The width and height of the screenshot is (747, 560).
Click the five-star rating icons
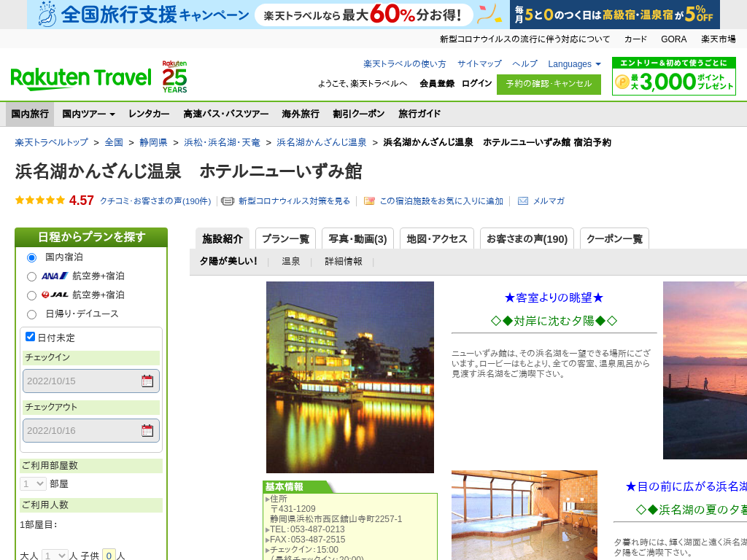(x=40, y=201)
